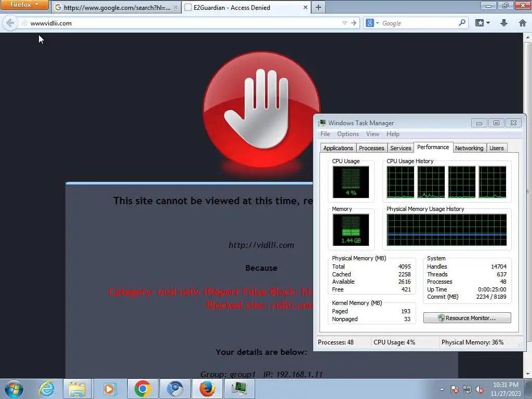532x399 pixels.
Task: Open the search engine selector dropdown
Action: point(372,23)
